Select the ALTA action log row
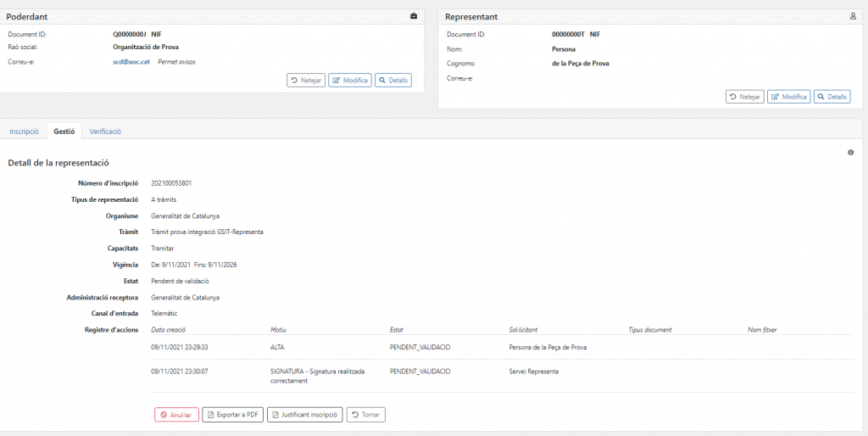 (500, 347)
